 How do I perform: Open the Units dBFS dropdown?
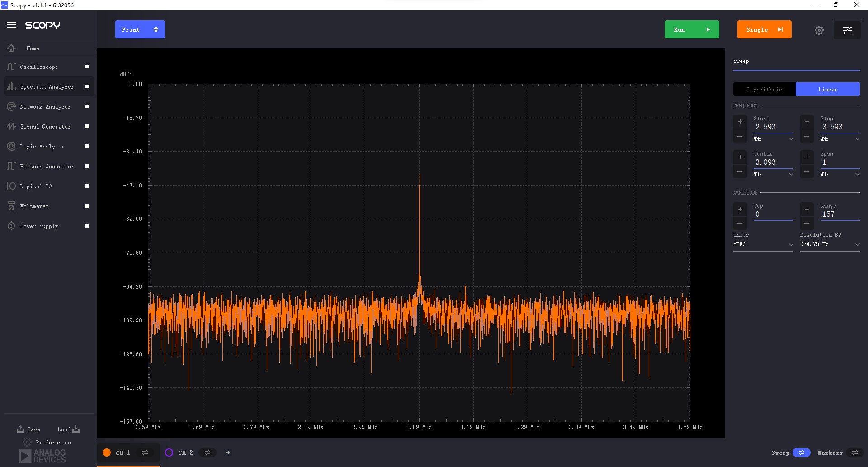[763, 244]
